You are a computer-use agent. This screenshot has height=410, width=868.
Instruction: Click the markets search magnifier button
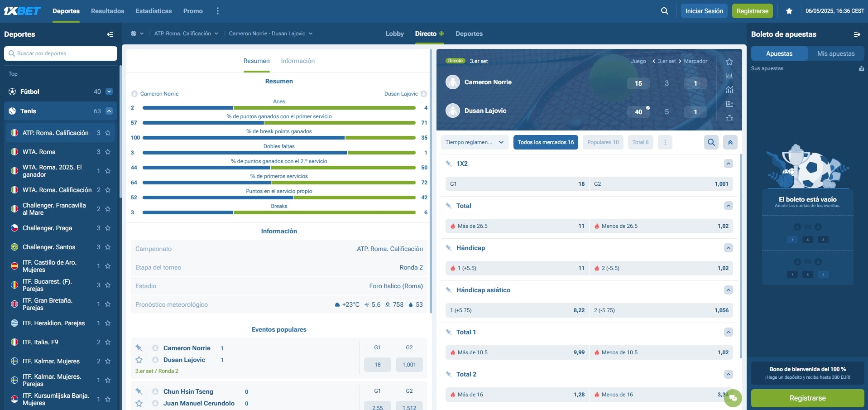click(711, 142)
